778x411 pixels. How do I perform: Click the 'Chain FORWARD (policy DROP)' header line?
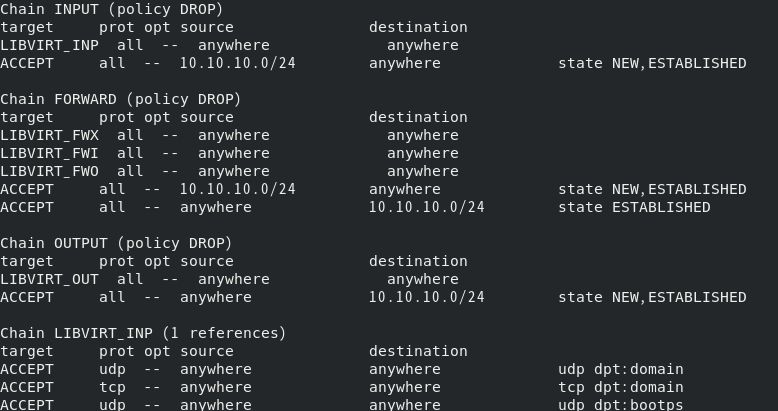121,99
